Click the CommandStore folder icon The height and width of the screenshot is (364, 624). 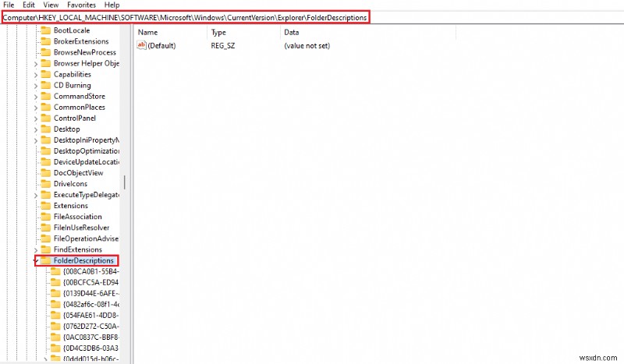[46, 97]
